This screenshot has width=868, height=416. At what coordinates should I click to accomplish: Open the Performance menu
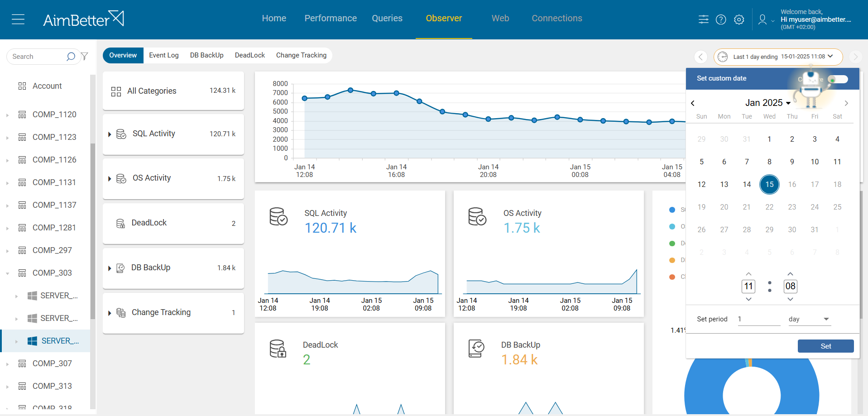(331, 19)
